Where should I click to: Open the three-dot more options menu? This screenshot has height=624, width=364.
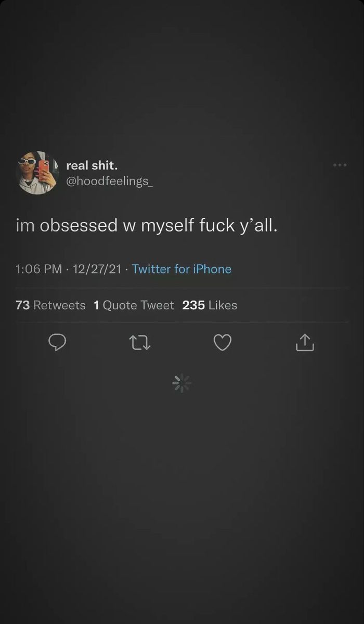point(340,165)
